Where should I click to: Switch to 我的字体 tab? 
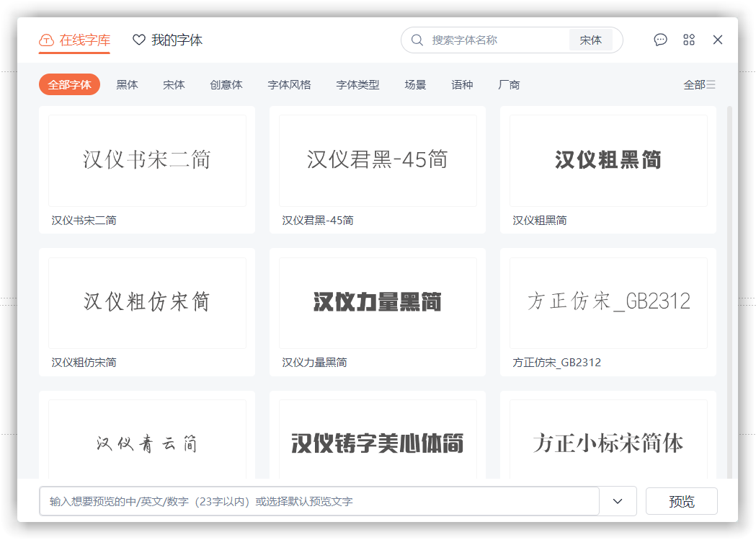pos(167,40)
